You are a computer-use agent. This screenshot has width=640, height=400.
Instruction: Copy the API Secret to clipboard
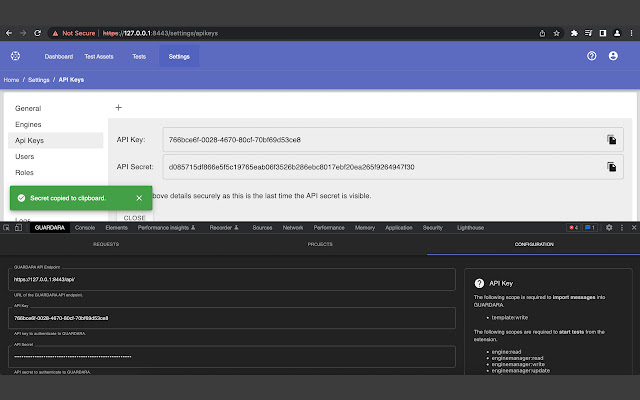(x=610, y=167)
